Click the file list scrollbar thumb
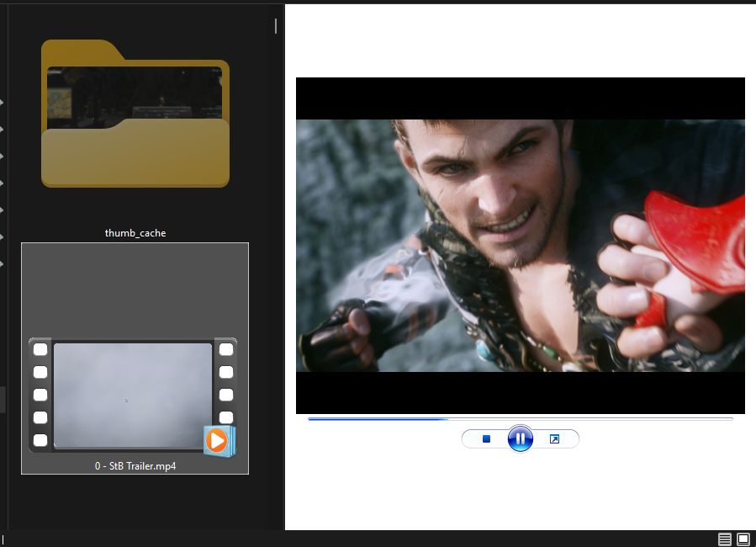The image size is (756, 547). point(276,26)
